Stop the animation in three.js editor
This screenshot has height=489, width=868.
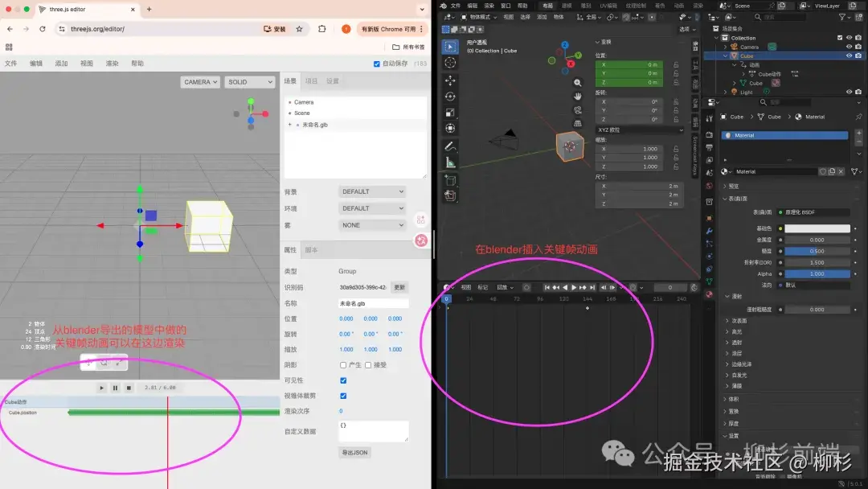pyautogui.click(x=129, y=388)
